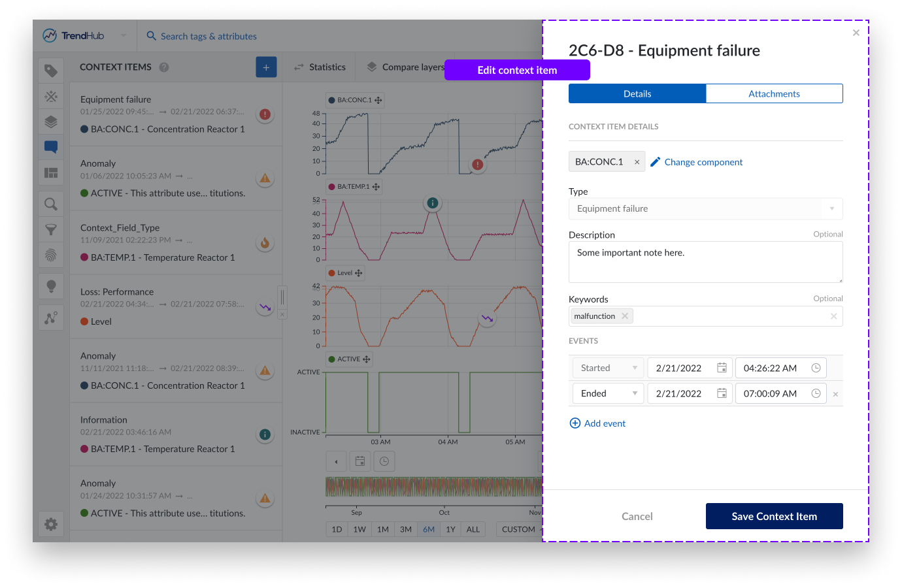902x588 pixels.
Task: Open the fingerprint icon in sidebar
Action: coord(51,255)
